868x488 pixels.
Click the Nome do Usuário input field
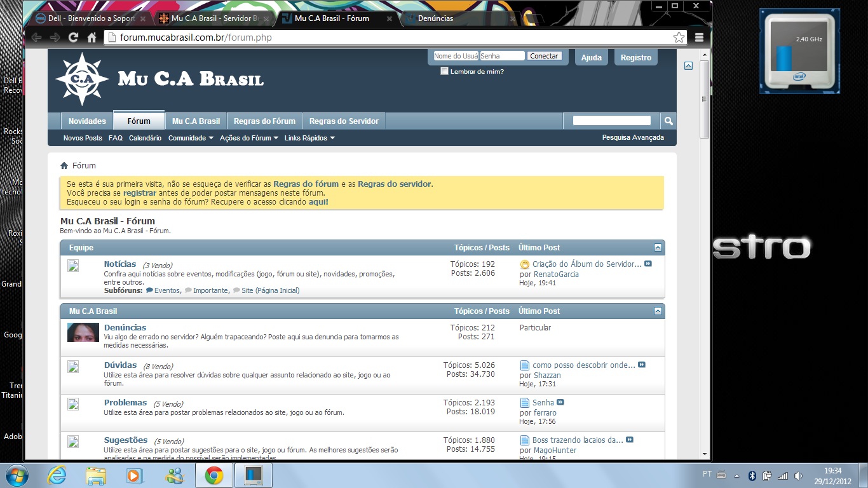click(456, 56)
